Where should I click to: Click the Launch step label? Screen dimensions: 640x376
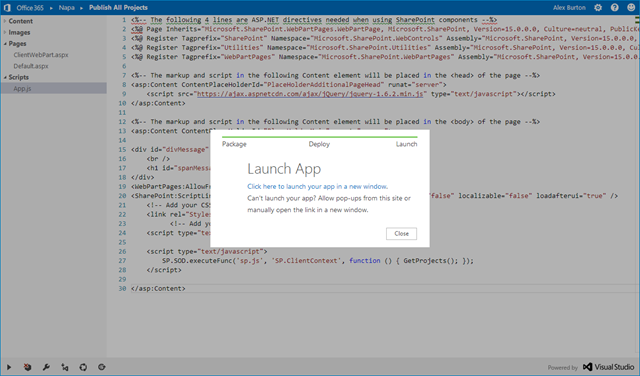click(407, 144)
